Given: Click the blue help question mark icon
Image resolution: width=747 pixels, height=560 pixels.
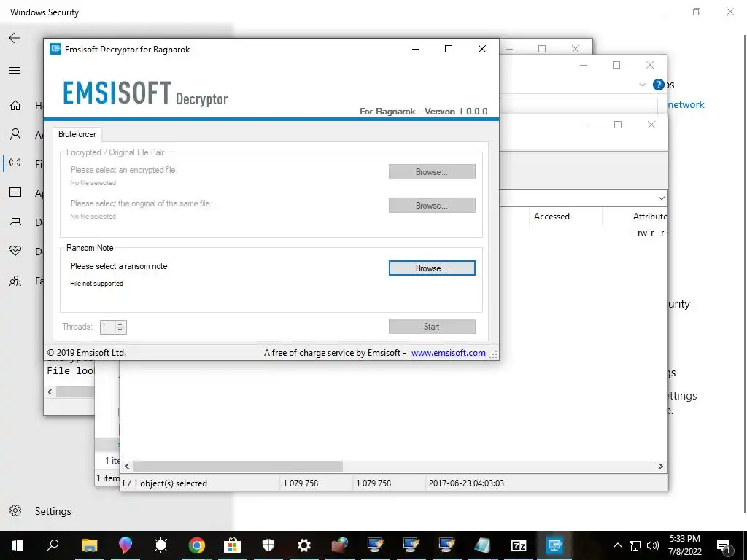Looking at the screenshot, I should point(659,85).
